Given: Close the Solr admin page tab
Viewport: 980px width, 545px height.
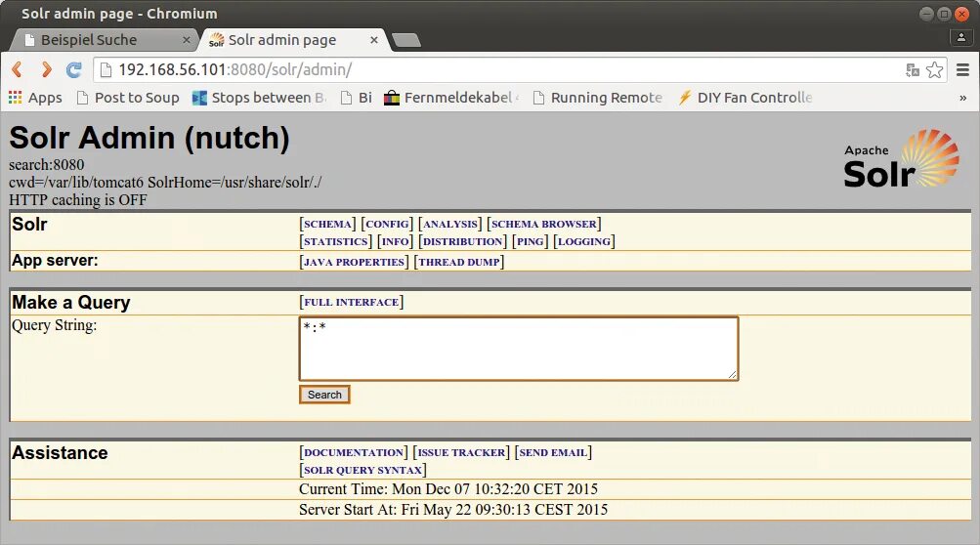Looking at the screenshot, I should point(374,40).
